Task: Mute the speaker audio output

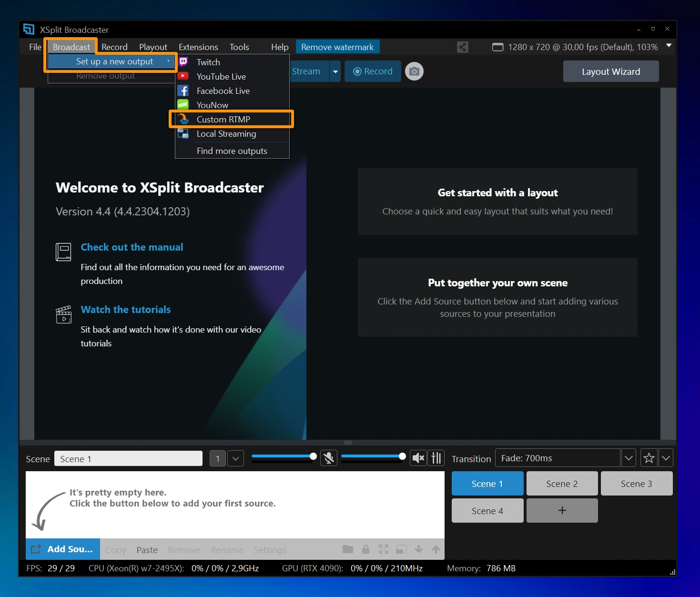Action: (418, 458)
